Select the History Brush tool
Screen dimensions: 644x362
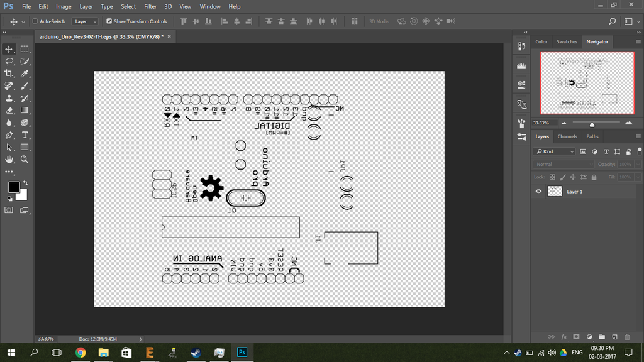[25, 98]
